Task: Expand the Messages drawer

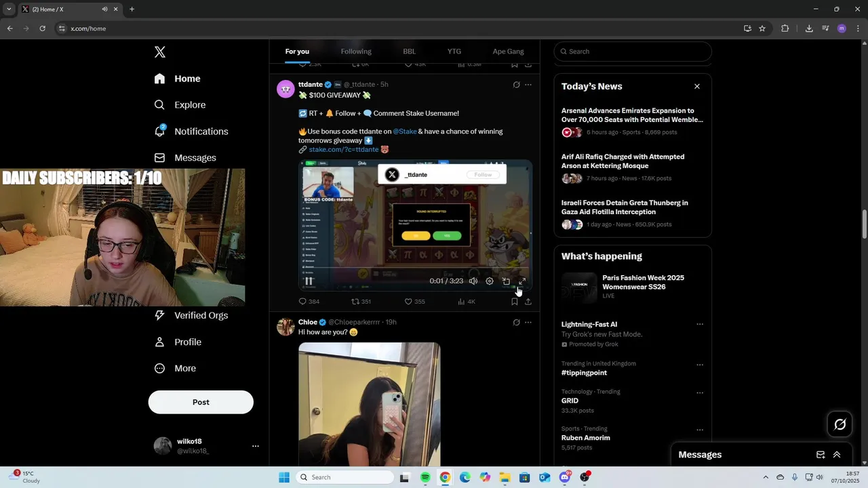Action: 837,455
